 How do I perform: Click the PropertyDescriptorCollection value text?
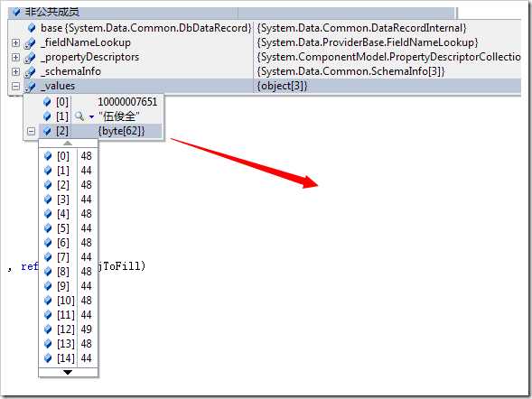click(x=388, y=57)
